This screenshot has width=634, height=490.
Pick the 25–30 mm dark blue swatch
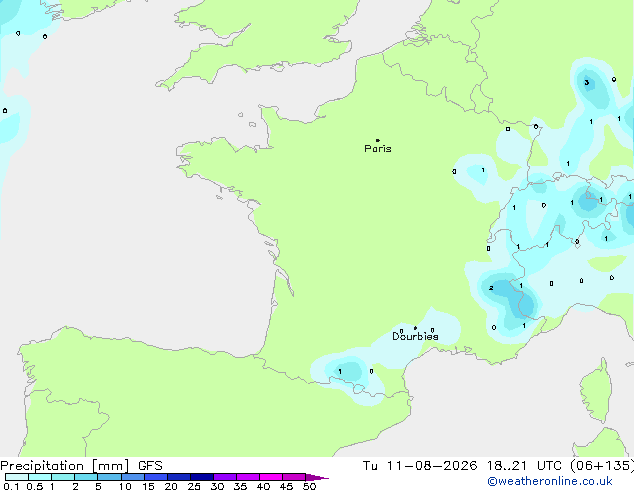click(202, 477)
